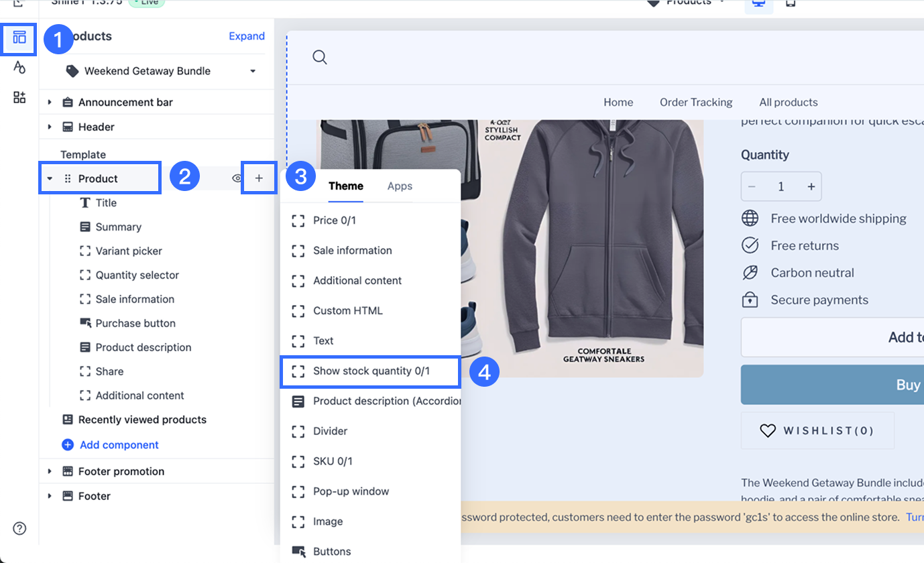Open Order Tracking link in store navigation
Image resolution: width=924 pixels, height=563 pixels.
point(696,103)
